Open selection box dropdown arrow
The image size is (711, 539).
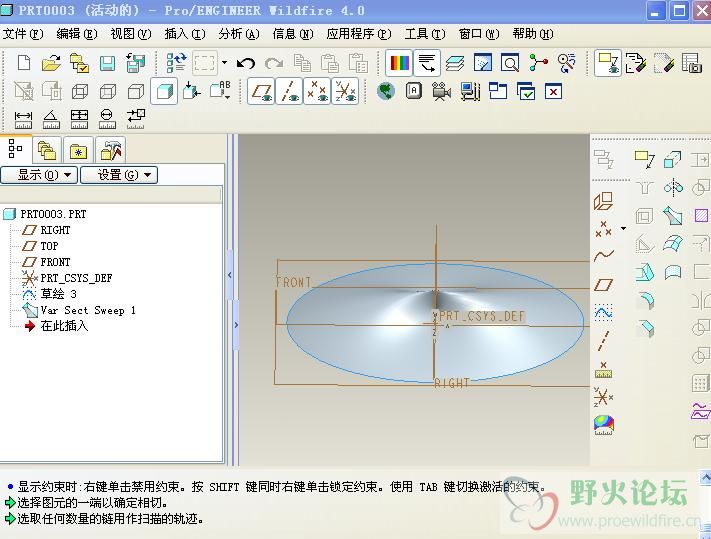[224, 63]
